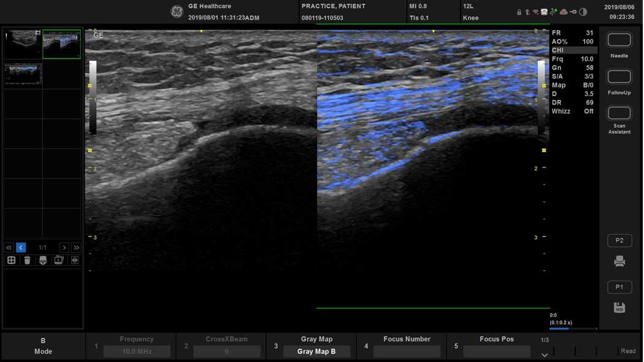Select the Focus Number control
This screenshot has height=362, width=644.
[x=407, y=352]
